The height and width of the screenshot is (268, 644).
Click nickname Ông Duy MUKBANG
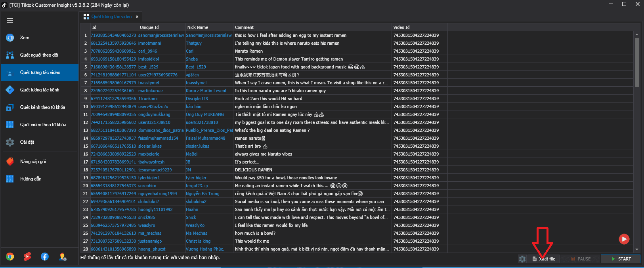coord(205,114)
